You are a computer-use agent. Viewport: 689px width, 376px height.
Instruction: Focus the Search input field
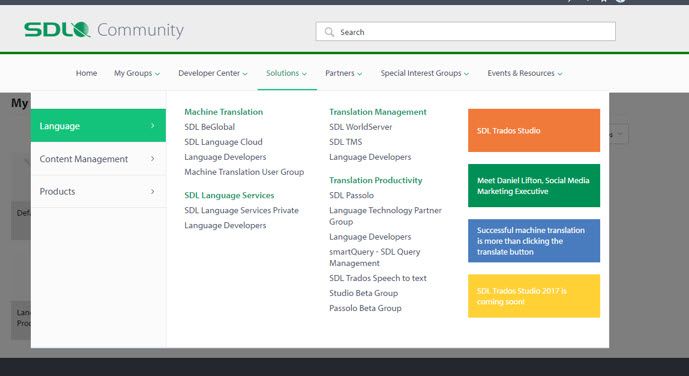coord(465,32)
